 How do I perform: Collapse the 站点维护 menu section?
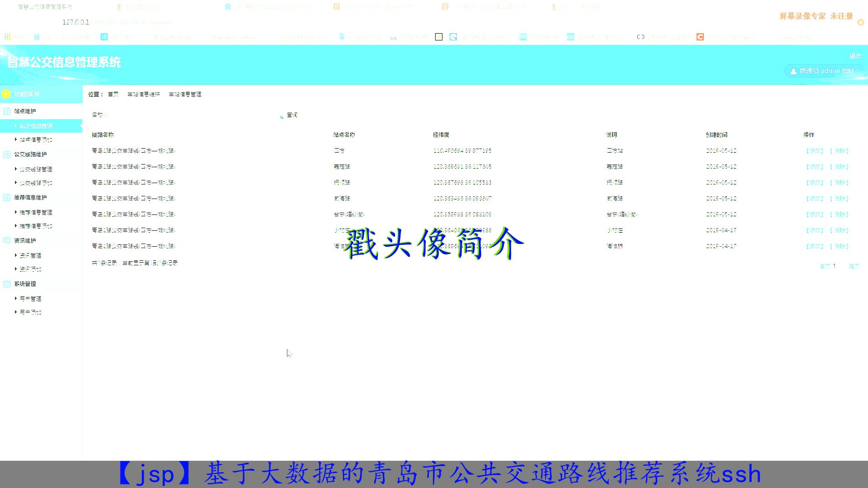tap(25, 111)
